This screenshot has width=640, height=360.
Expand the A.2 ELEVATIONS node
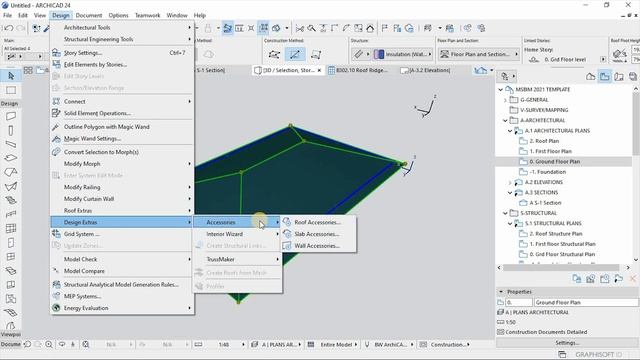tap(510, 182)
